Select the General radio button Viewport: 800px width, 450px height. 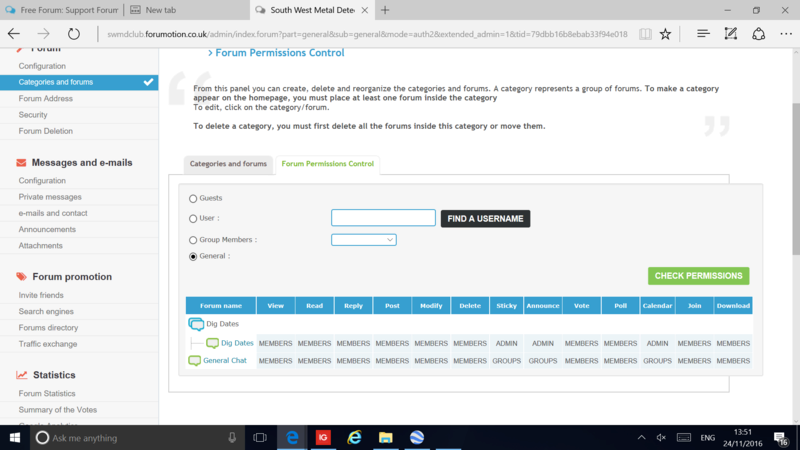pyautogui.click(x=193, y=257)
